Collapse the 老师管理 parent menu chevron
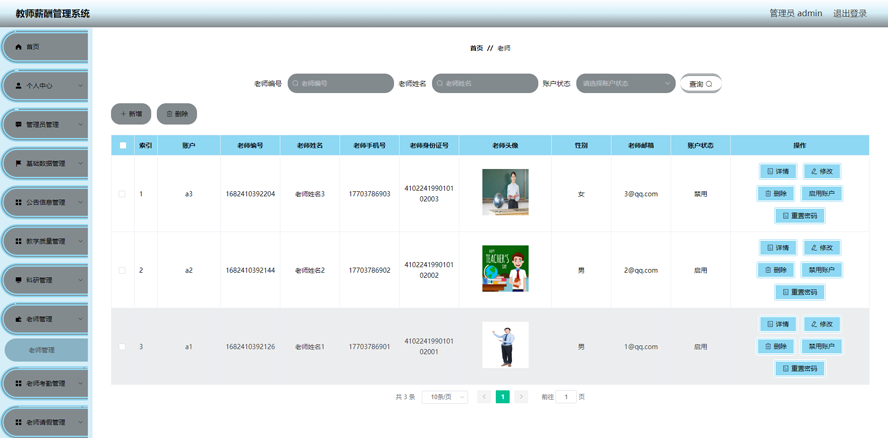The height and width of the screenshot is (438, 888). coord(80,319)
